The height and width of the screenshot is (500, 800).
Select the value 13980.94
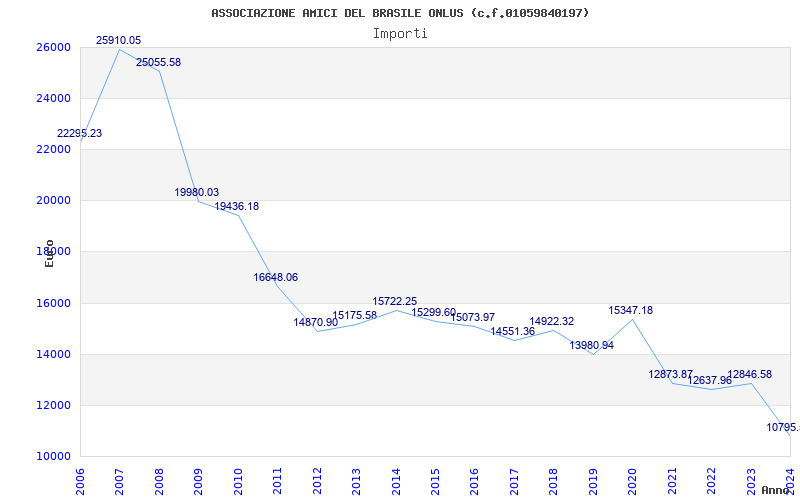591,345
